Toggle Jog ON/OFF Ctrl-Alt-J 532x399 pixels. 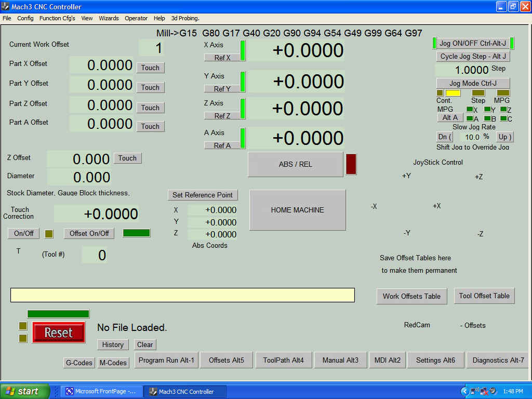(x=473, y=43)
